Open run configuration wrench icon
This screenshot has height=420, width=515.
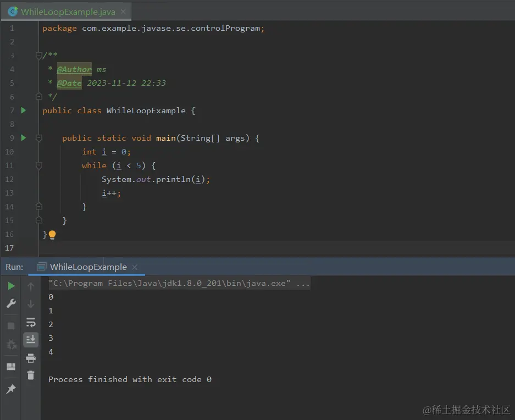tap(11, 303)
